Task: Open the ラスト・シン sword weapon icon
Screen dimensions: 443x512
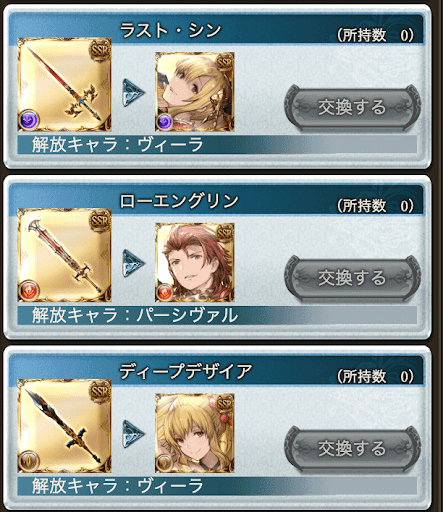Action: [64, 85]
